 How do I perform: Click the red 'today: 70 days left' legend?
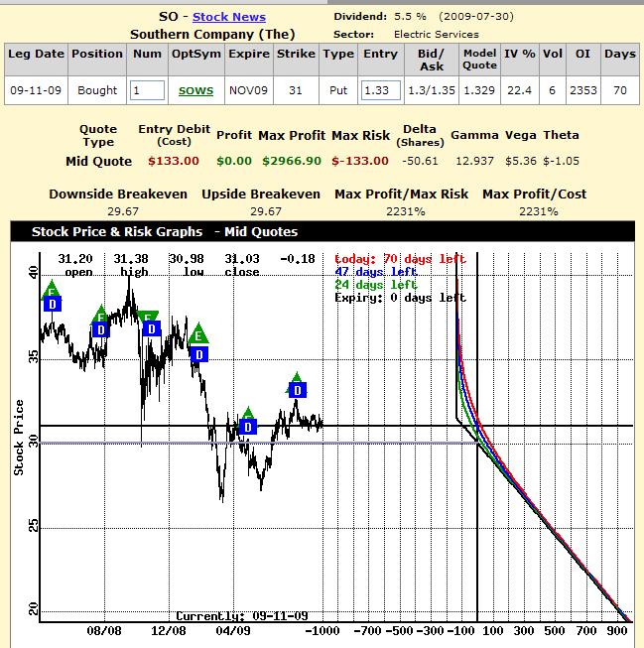[x=399, y=259]
